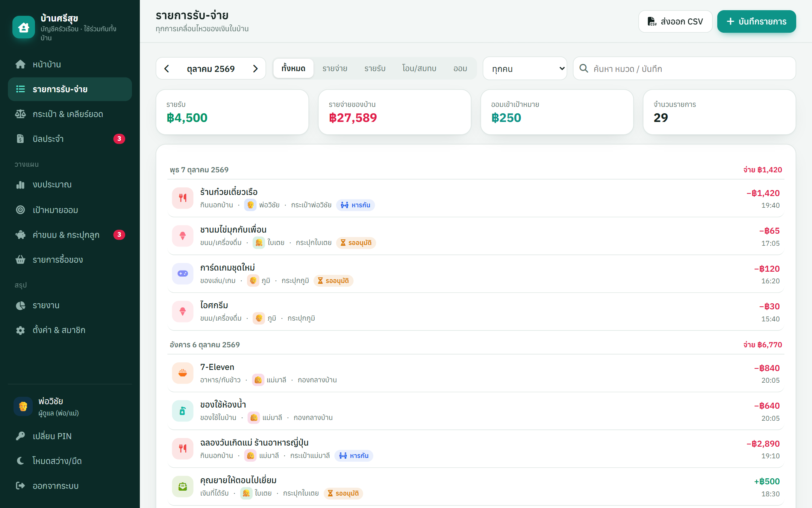This screenshot has height=508, width=812.
Task: Click the พ่อวิชัย user profile
Action: click(70, 407)
